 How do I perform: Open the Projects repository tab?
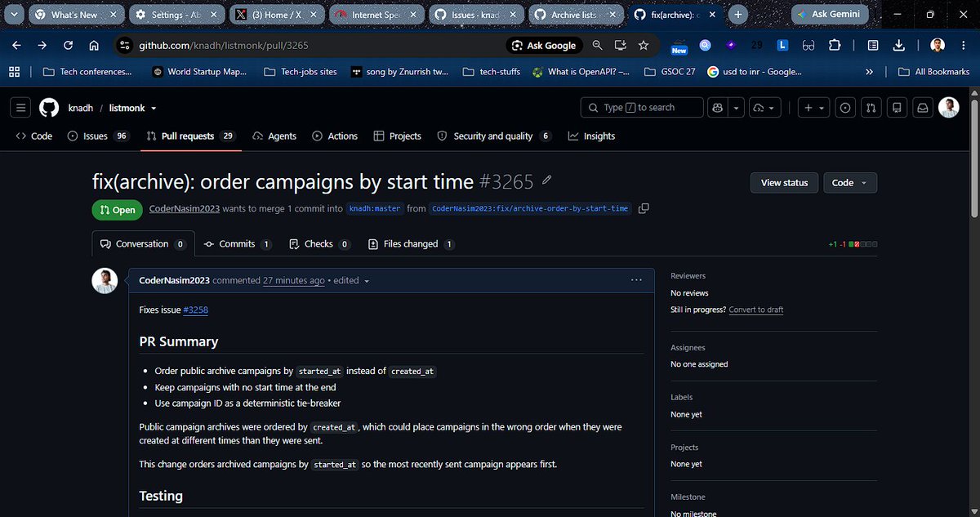coord(397,136)
